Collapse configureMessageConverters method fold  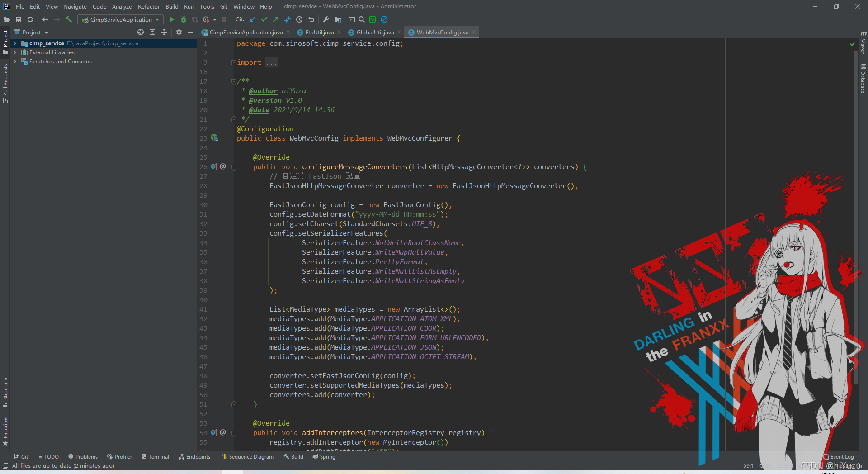[x=234, y=167]
